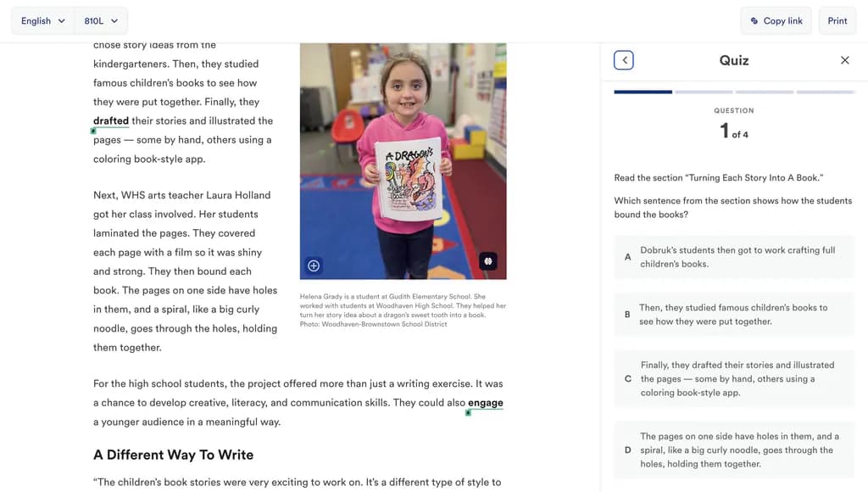Click the photo caption about Helena Grady
Image resolution: width=868 pixels, height=492 pixels.
(403, 310)
